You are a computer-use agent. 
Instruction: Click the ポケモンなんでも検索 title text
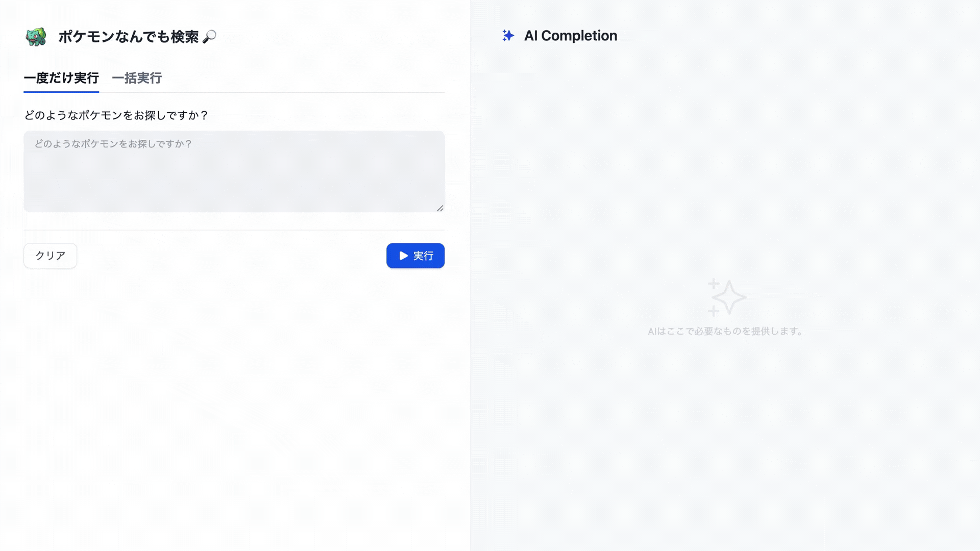coord(129,37)
